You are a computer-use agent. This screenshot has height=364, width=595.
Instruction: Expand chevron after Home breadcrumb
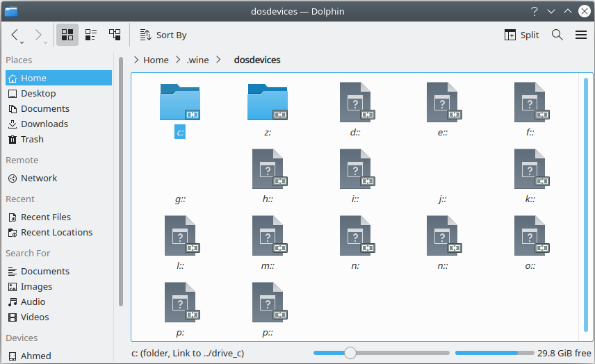177,60
